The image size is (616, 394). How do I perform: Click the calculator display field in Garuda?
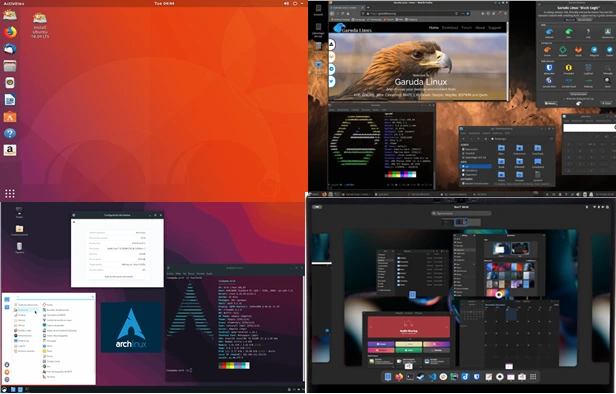click(x=589, y=128)
